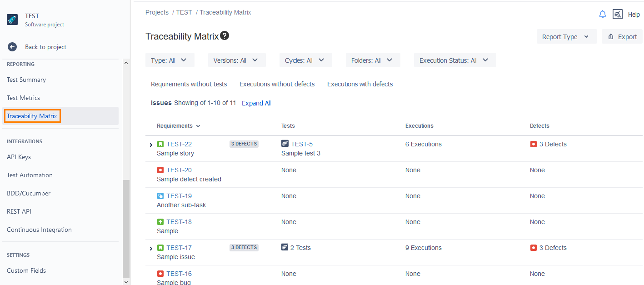The image size is (644, 285).
Task: Open Test Metrics in the sidebar
Action: [24, 98]
